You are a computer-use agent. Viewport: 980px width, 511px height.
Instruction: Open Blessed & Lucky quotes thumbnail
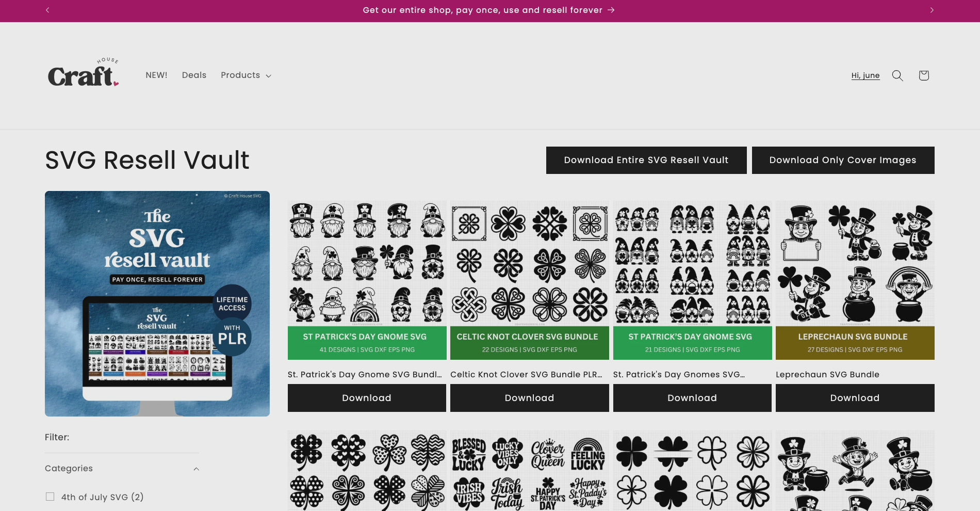[x=529, y=471]
